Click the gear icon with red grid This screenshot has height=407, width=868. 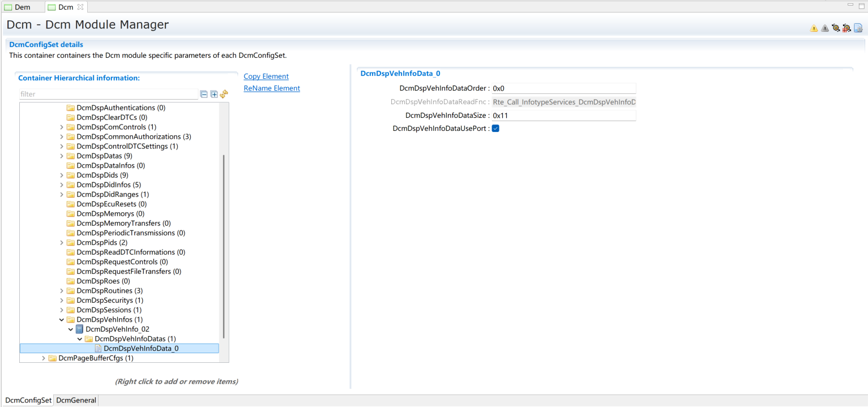click(x=846, y=28)
